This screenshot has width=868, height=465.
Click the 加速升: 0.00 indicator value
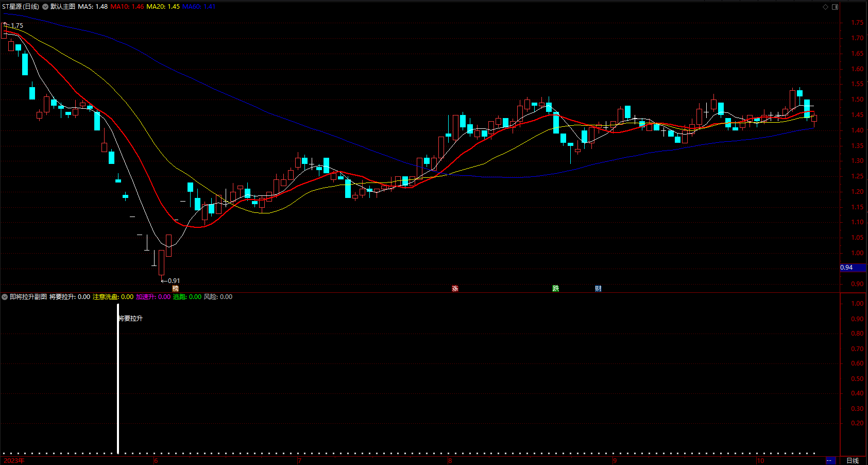pos(153,297)
